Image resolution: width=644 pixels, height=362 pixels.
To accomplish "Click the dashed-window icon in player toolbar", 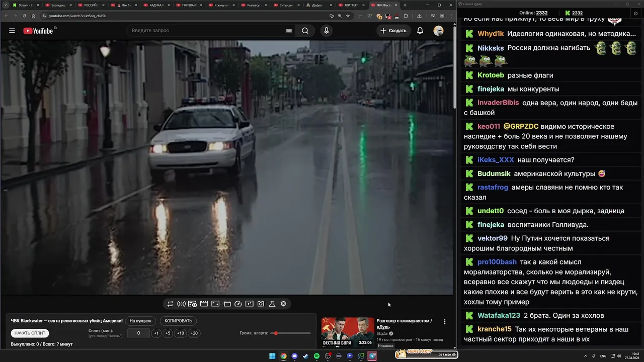I will [x=227, y=304].
